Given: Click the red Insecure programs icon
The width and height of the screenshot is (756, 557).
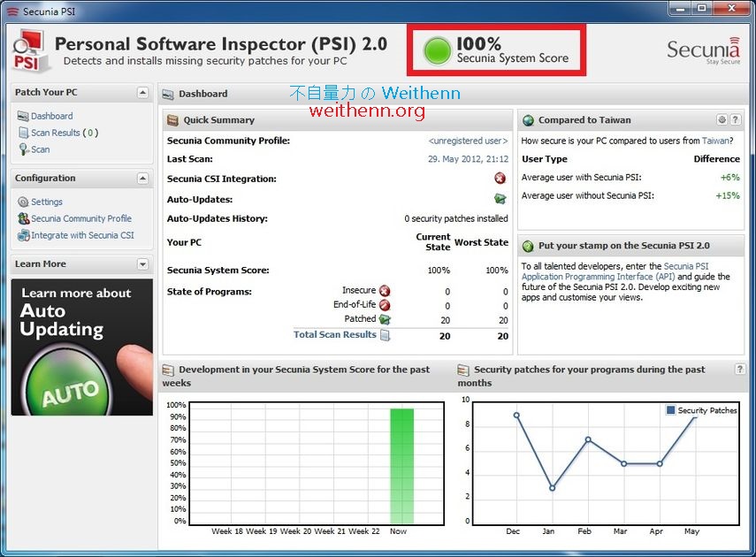Looking at the screenshot, I should pos(385,291).
